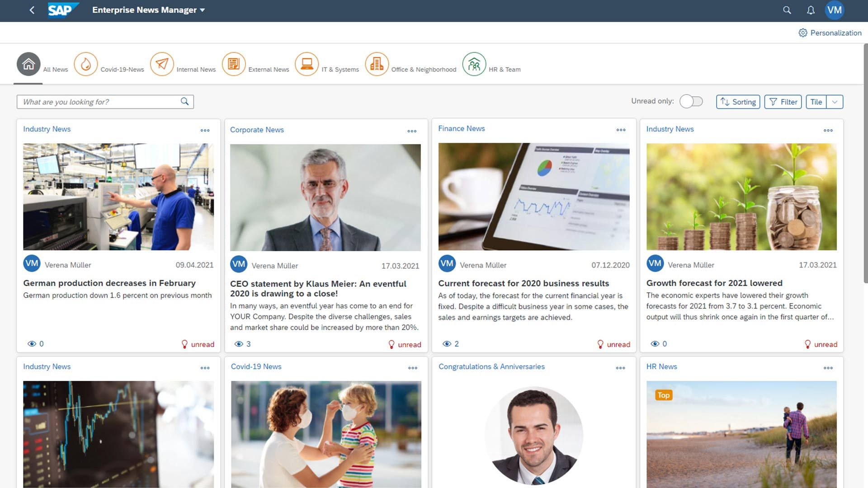868x488 pixels.
Task: Click the HR & Team people icon
Action: point(474,64)
